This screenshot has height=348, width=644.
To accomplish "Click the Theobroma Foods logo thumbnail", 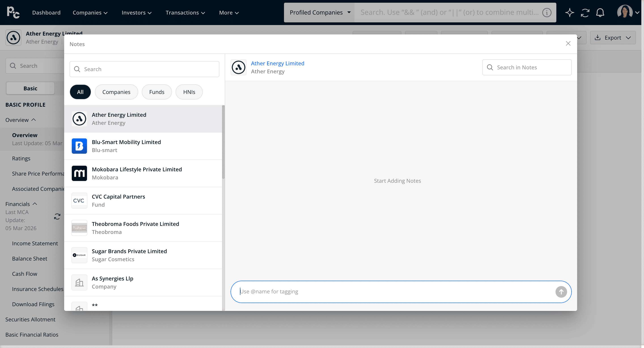I will coord(79,228).
